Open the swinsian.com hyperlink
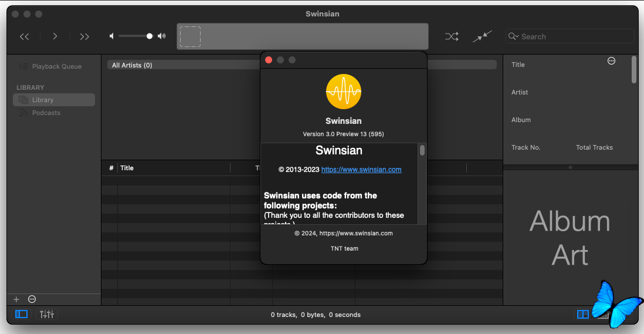Image resolution: width=644 pixels, height=334 pixels. point(361,170)
